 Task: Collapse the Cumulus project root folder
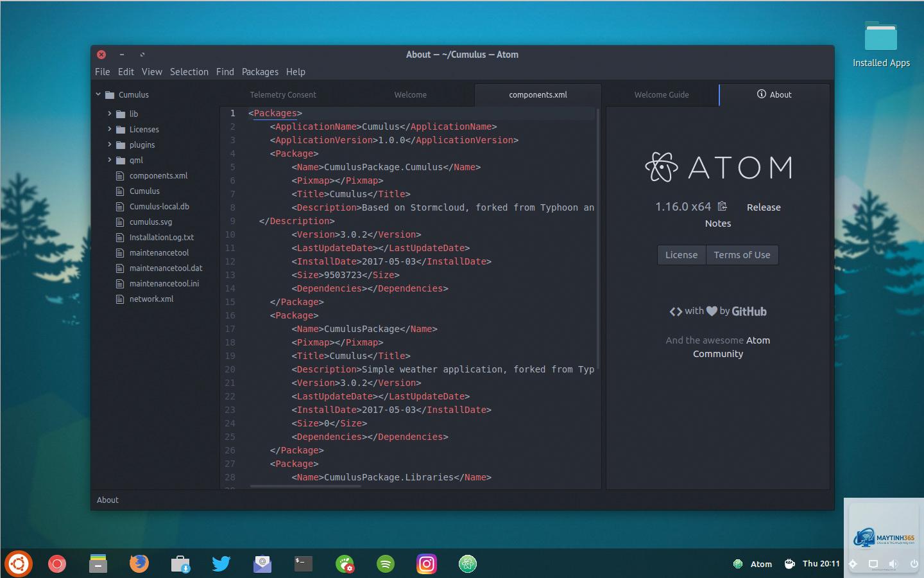(98, 94)
